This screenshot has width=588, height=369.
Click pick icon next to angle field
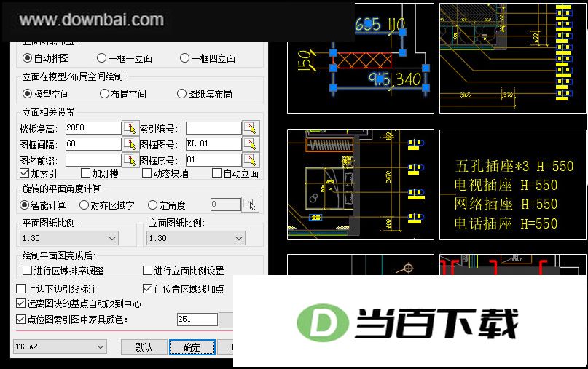[x=250, y=205]
